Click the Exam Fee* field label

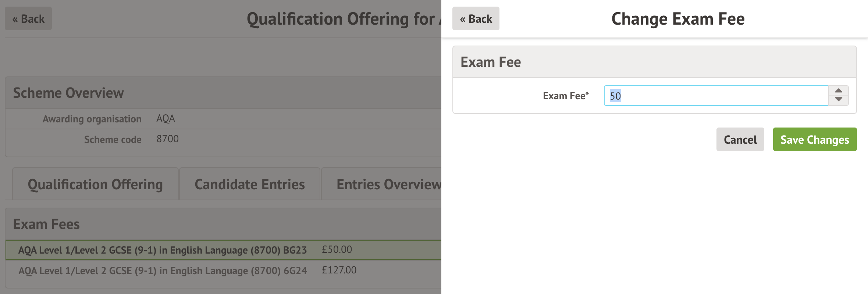point(566,96)
